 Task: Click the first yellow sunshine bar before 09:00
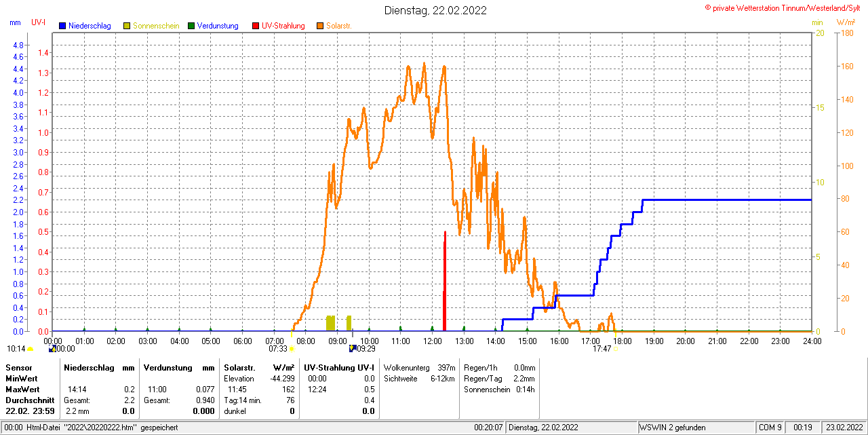[x=331, y=323]
